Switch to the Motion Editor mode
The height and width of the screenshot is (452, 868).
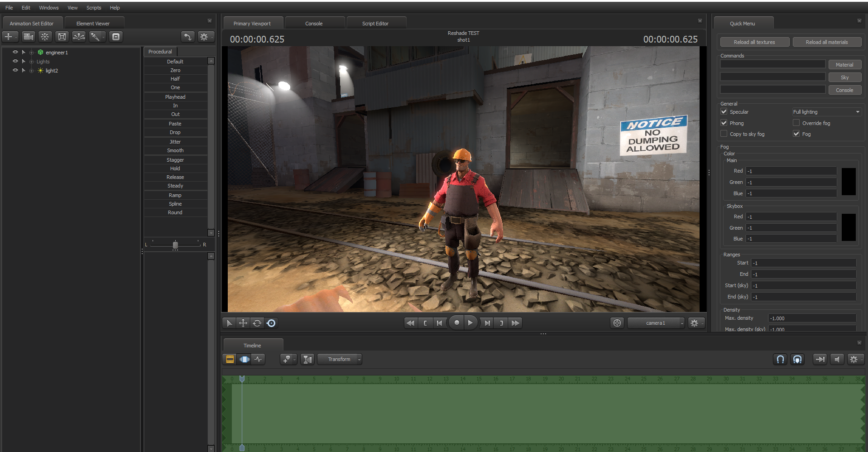[245, 359]
